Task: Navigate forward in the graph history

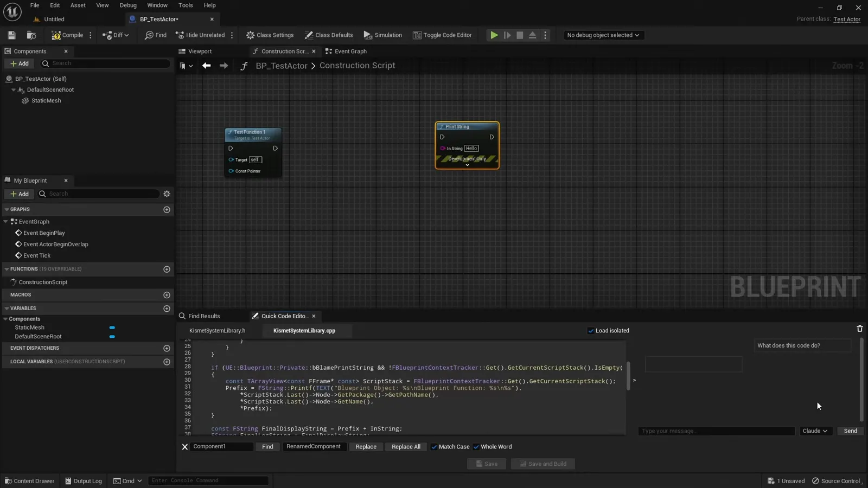Action: pos(224,66)
